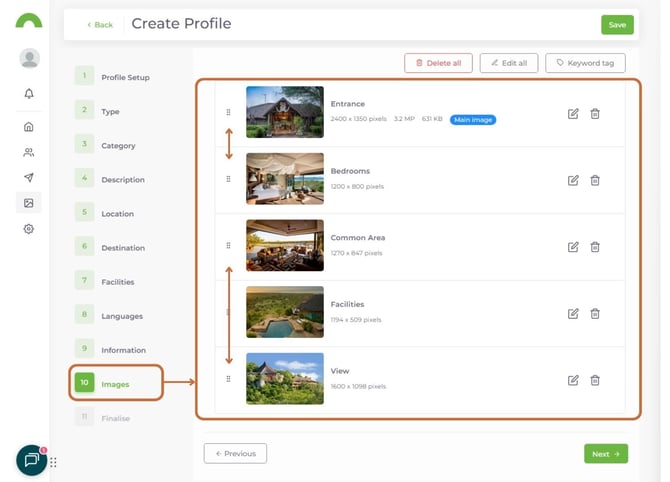Image resolution: width=670 pixels, height=482 pixels.
Task: Open the home icon in sidebar
Action: pyautogui.click(x=29, y=127)
